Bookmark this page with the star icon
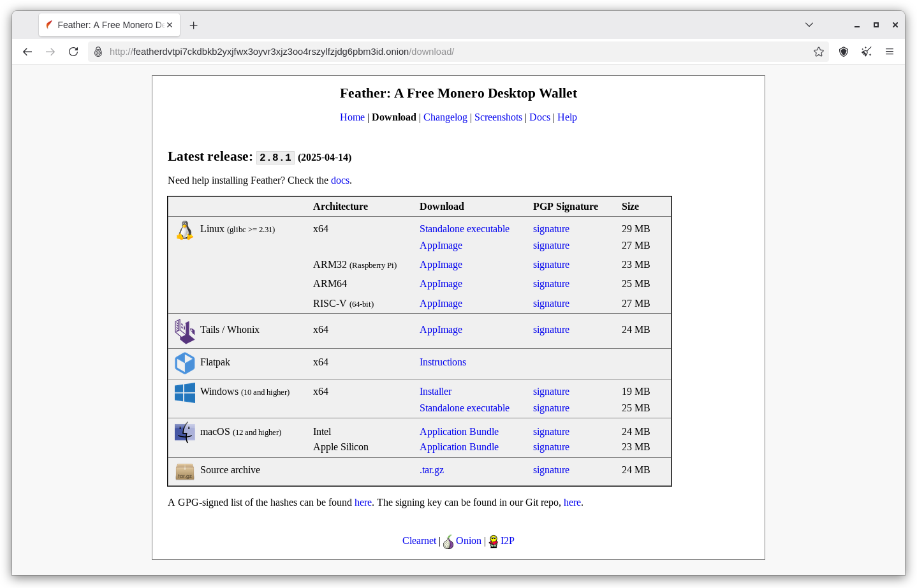917x588 pixels. coord(819,52)
